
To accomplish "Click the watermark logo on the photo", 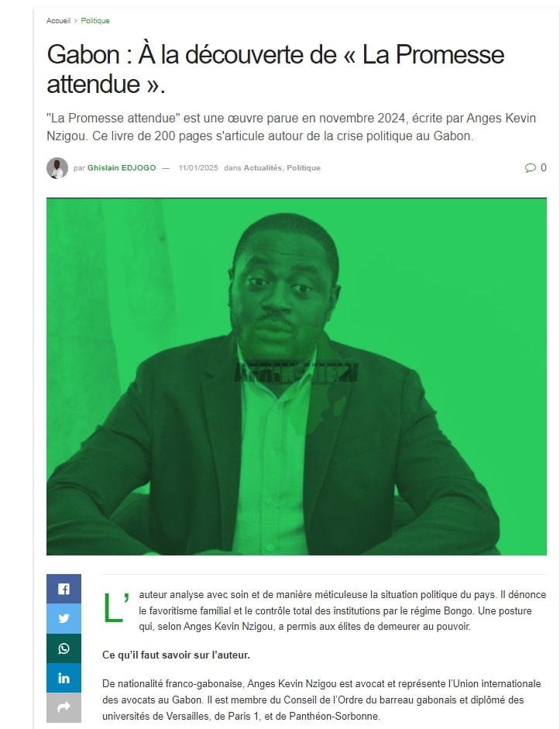I will pyautogui.click(x=296, y=372).
